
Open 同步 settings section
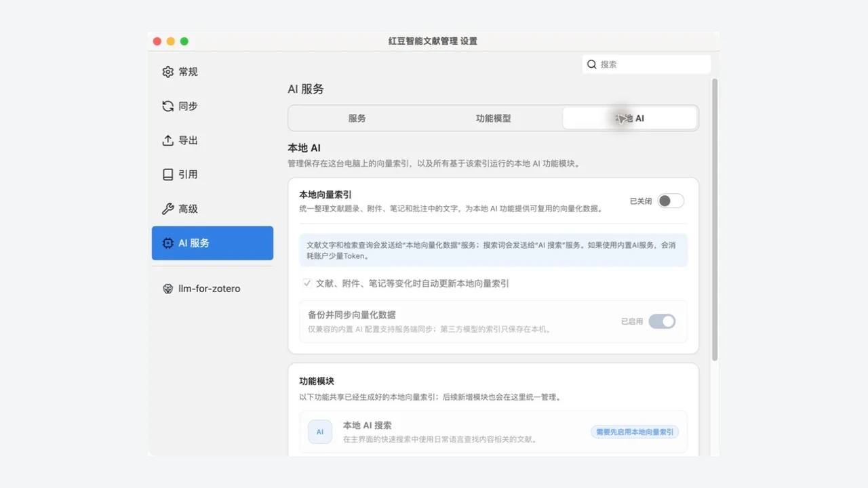[212, 106]
